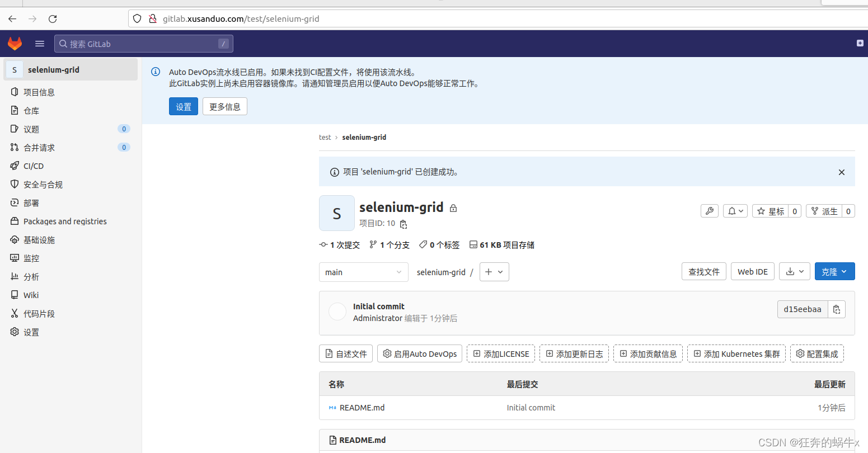Click test breadcrumb link

pos(325,137)
